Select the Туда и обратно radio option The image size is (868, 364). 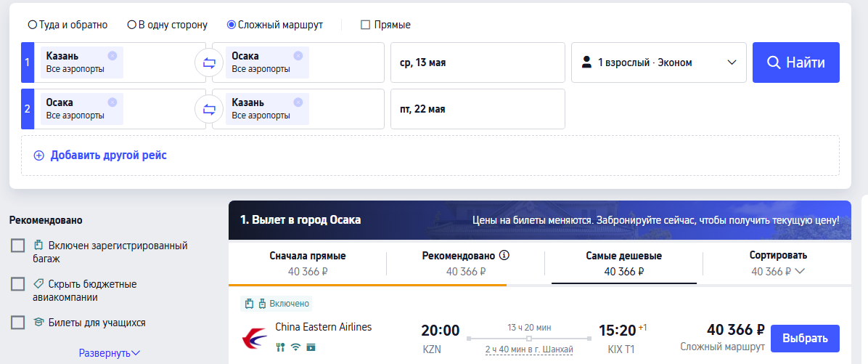[33, 25]
